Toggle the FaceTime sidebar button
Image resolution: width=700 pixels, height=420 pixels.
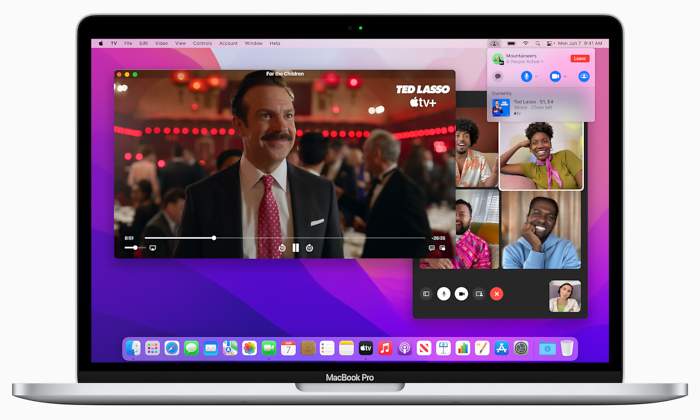pos(426,293)
